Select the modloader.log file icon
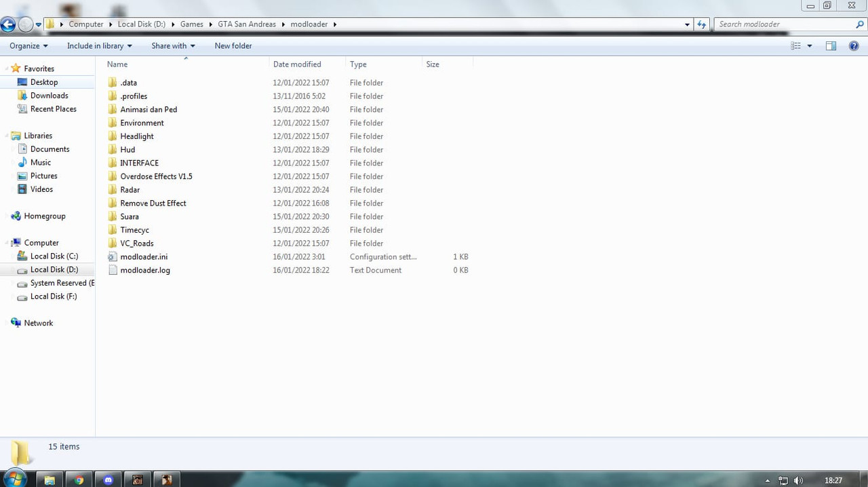Image resolution: width=868 pixels, height=487 pixels. click(113, 270)
